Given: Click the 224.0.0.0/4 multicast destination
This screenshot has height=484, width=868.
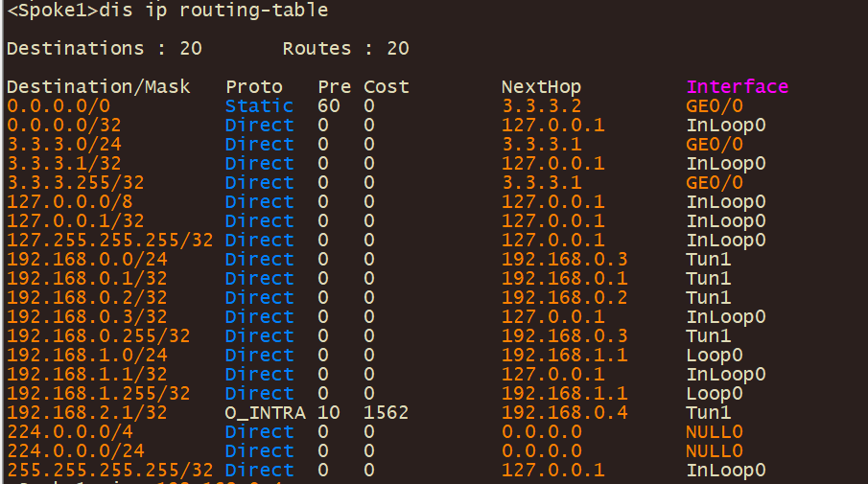Looking at the screenshot, I should pyautogui.click(x=64, y=432).
